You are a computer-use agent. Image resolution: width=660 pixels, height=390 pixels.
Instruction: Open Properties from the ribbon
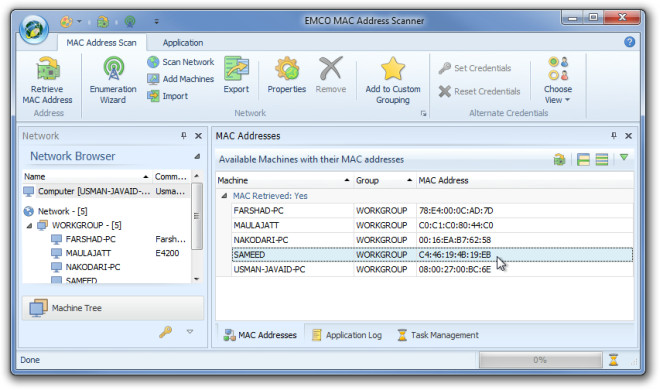coord(287,75)
